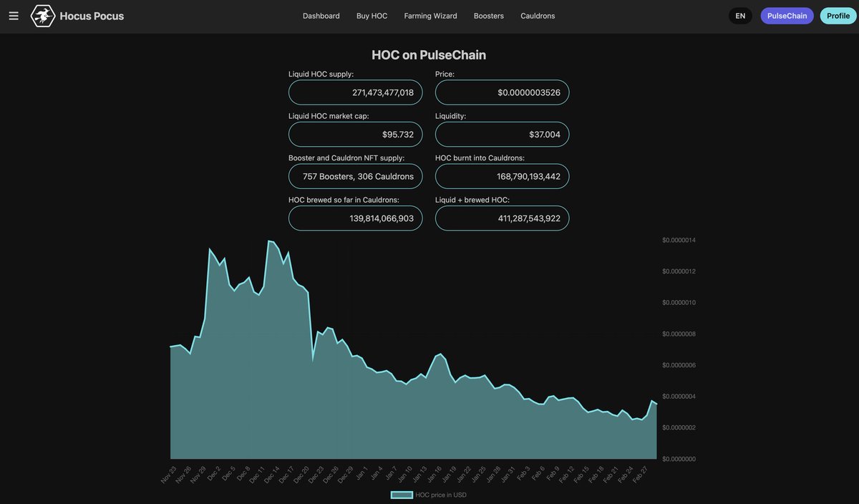Open the EN language selector
Image resolution: width=859 pixels, height=504 pixels.
pos(740,16)
